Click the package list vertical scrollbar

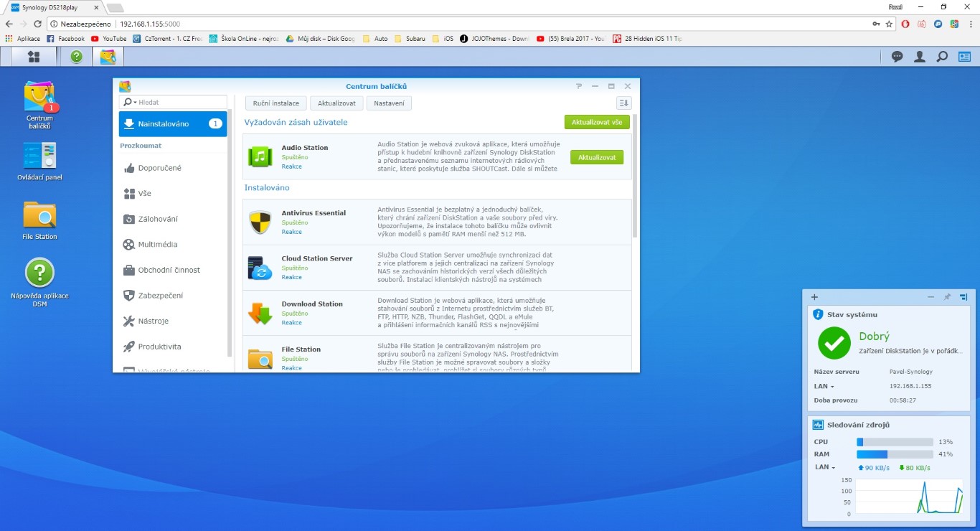click(634, 179)
